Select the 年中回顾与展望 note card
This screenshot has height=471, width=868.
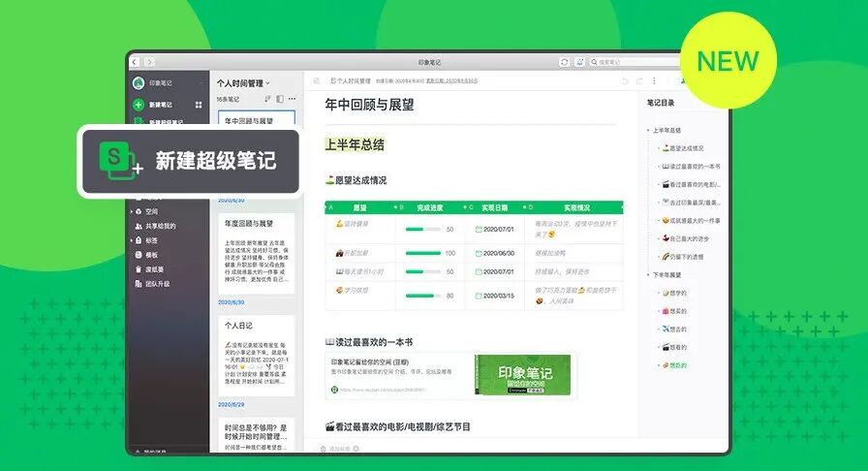[x=257, y=118]
